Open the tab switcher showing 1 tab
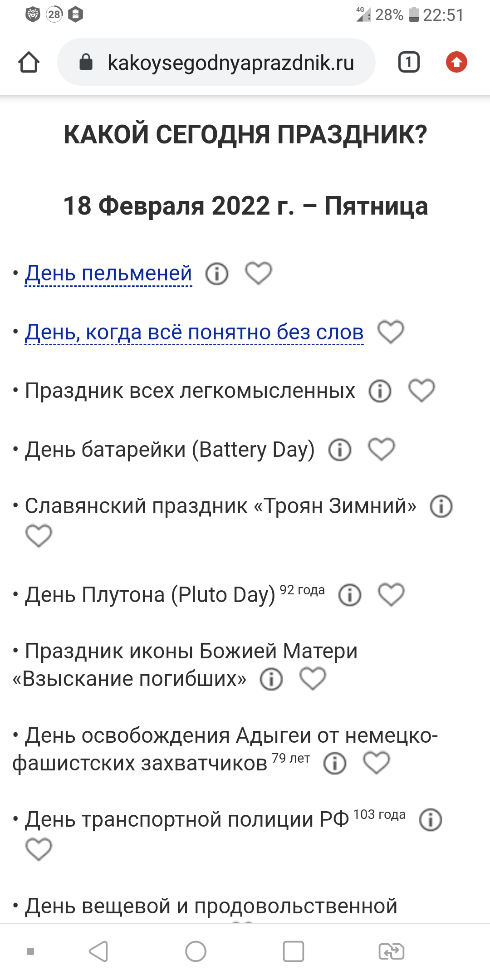Screen dimensions: 490x980 409,62
